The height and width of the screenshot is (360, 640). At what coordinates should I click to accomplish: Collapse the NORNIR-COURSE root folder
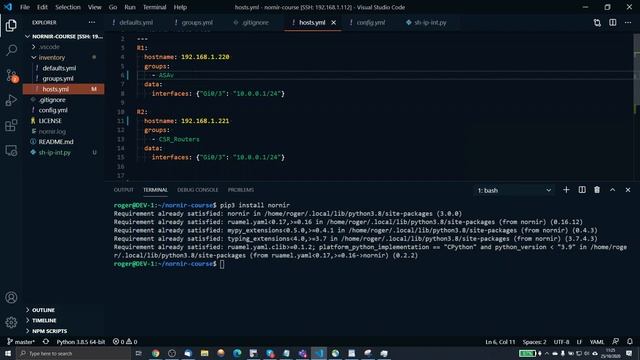click(63, 36)
